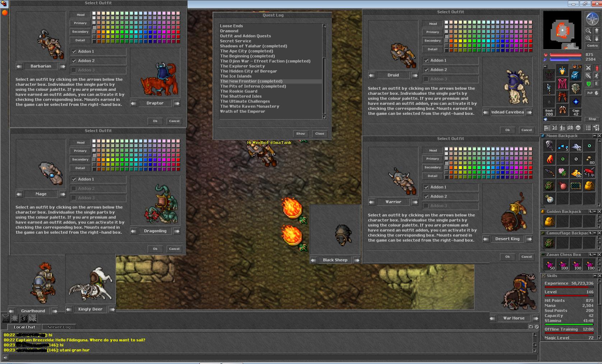Uncheck Addon 1 for Warrior outfit

pyautogui.click(x=426, y=187)
